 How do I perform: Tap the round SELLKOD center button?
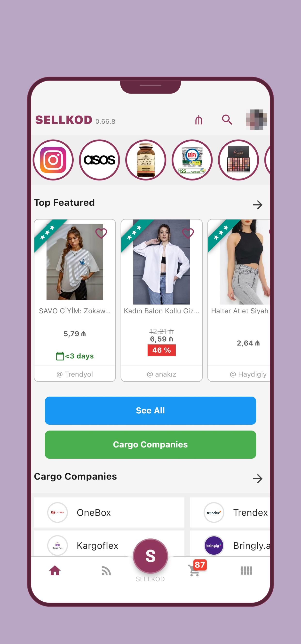[x=150, y=556]
